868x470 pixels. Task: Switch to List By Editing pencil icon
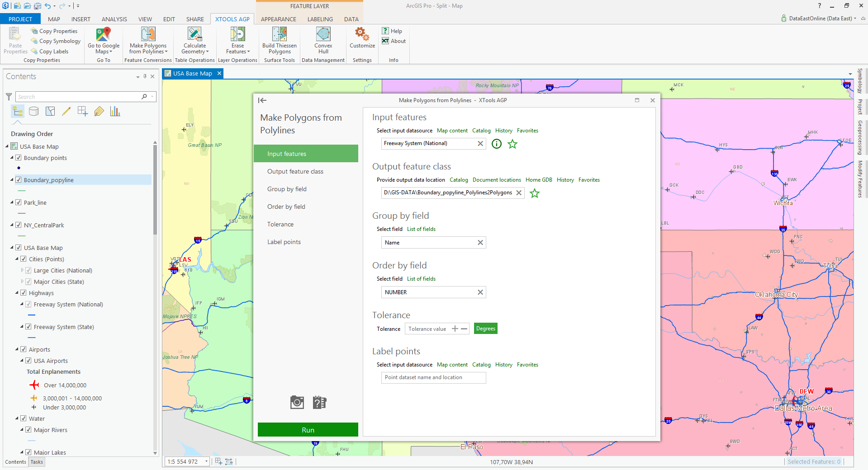point(66,111)
